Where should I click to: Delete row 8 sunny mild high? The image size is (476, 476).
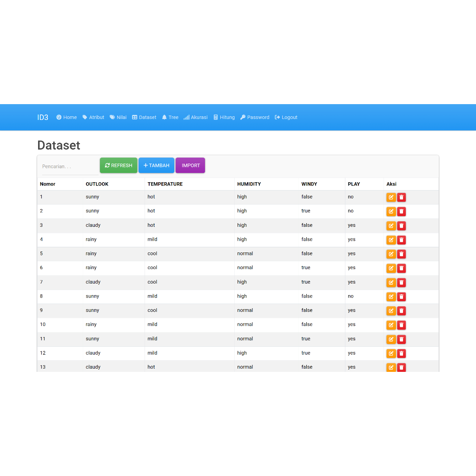tap(401, 297)
